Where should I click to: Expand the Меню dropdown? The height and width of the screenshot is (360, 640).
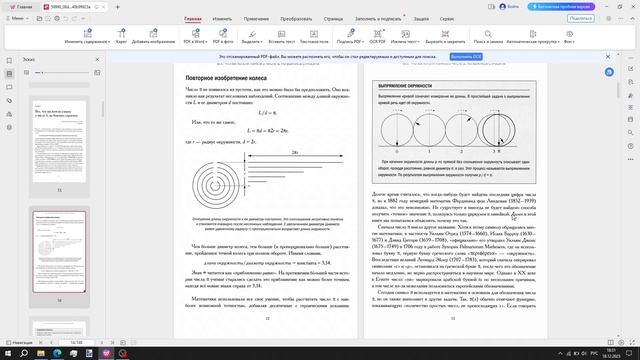tap(17, 18)
